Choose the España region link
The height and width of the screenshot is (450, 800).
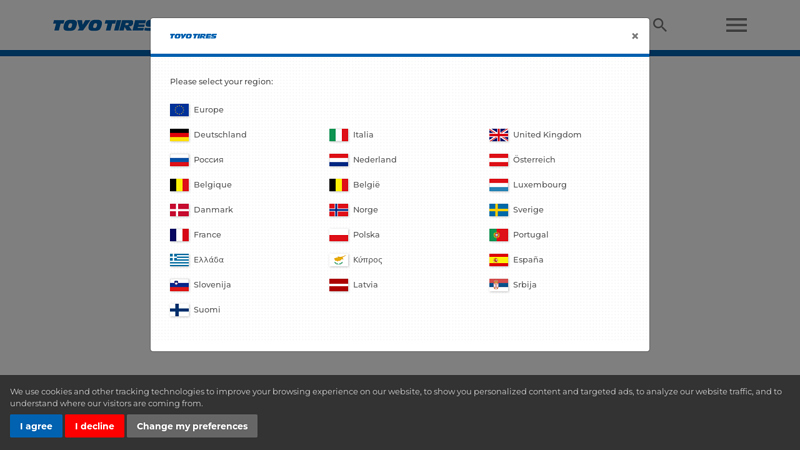click(x=528, y=260)
